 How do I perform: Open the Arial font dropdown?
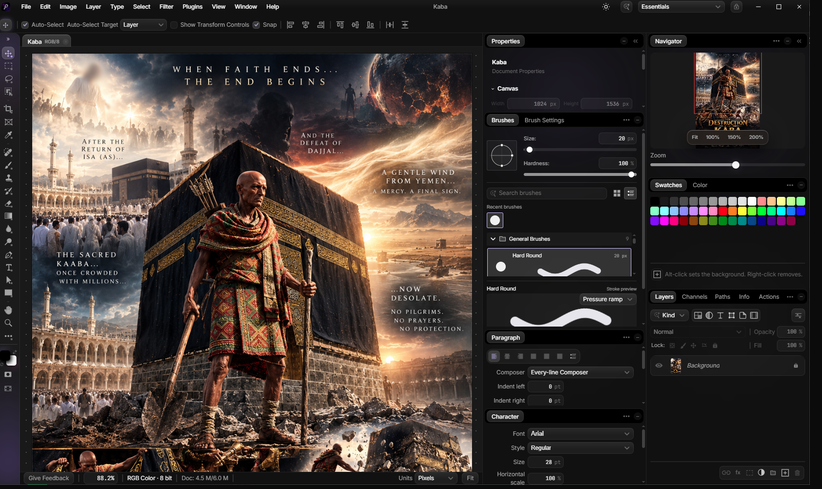pos(580,434)
